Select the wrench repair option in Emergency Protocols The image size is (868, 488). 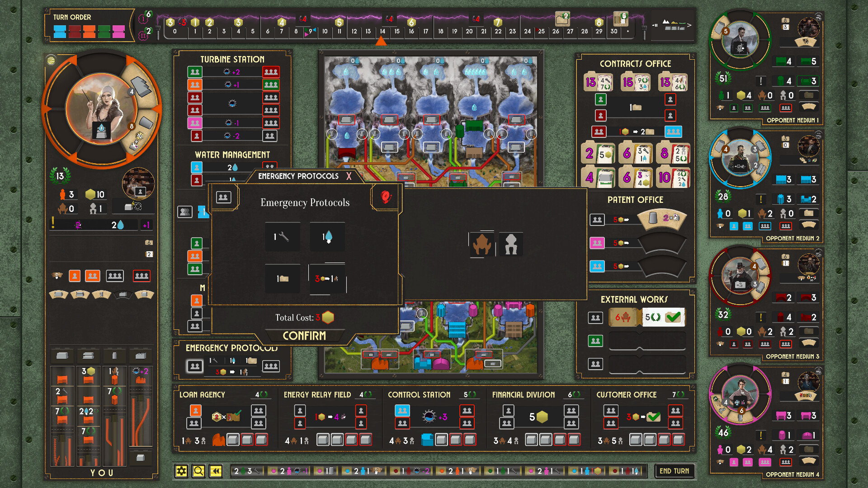click(282, 237)
